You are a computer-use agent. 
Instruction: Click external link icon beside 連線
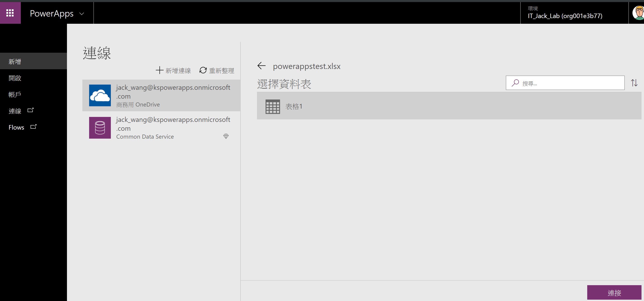pos(31,110)
